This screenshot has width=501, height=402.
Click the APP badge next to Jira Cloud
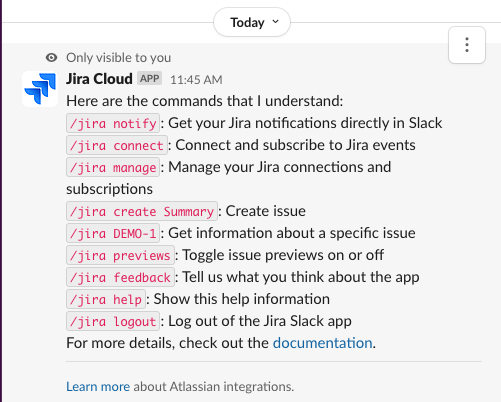pyautogui.click(x=149, y=79)
